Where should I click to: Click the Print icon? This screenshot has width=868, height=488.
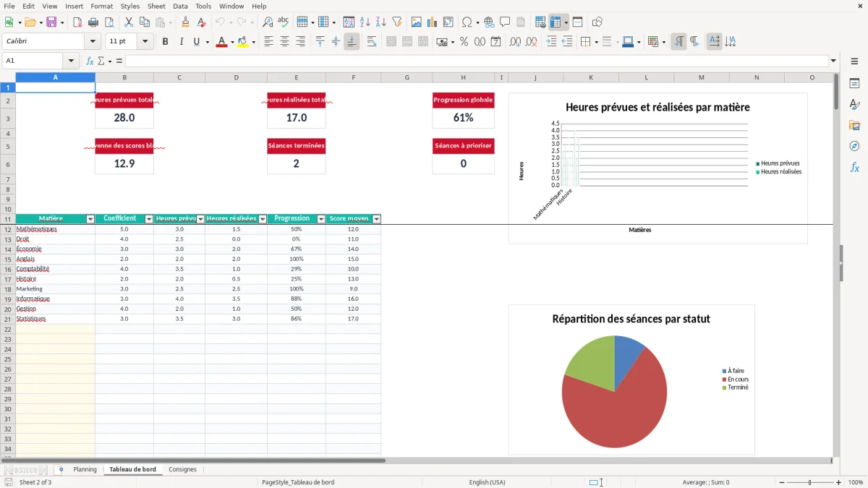(93, 22)
